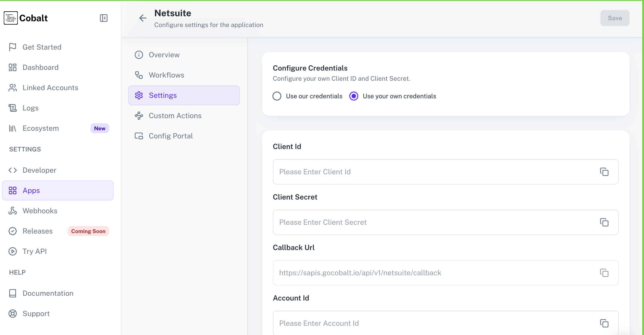The width and height of the screenshot is (644, 335).
Task: Open Custom Actions settings
Action: pos(175,115)
